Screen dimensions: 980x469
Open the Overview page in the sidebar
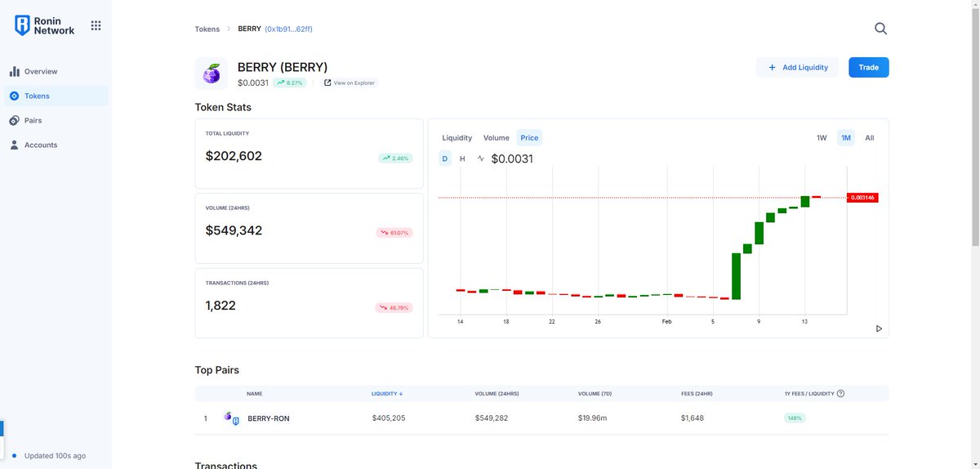click(x=56, y=71)
